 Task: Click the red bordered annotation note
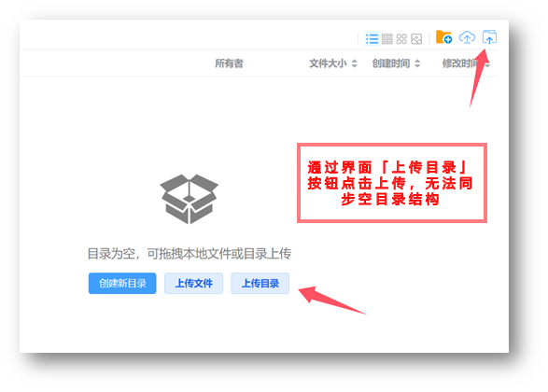point(392,183)
